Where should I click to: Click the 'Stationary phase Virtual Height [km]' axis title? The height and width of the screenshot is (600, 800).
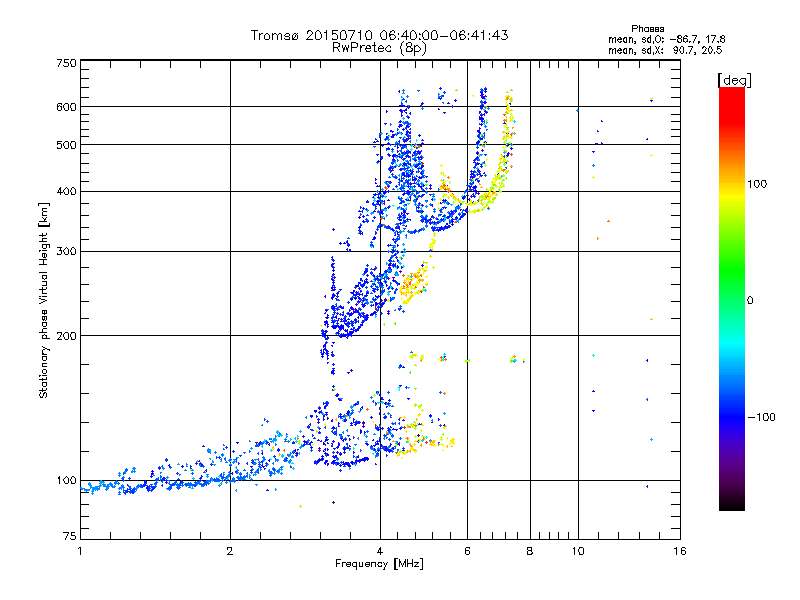[x=44, y=300]
